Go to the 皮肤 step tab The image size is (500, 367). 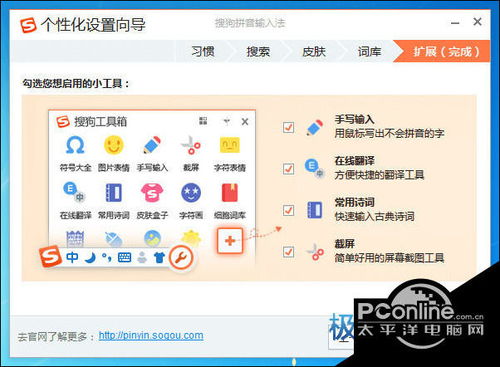point(313,51)
